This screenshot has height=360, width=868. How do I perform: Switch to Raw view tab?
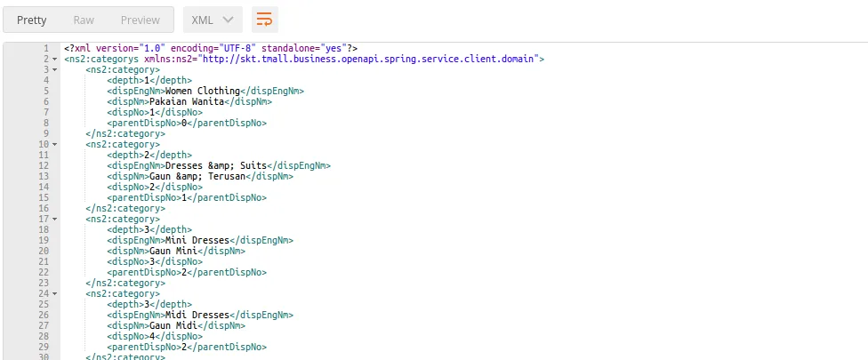(x=84, y=20)
